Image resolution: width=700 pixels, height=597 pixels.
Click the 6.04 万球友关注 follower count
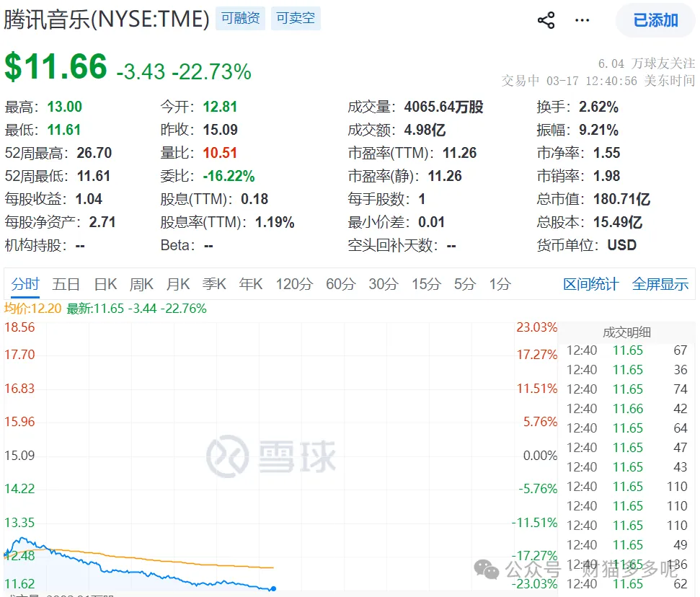[647, 63]
